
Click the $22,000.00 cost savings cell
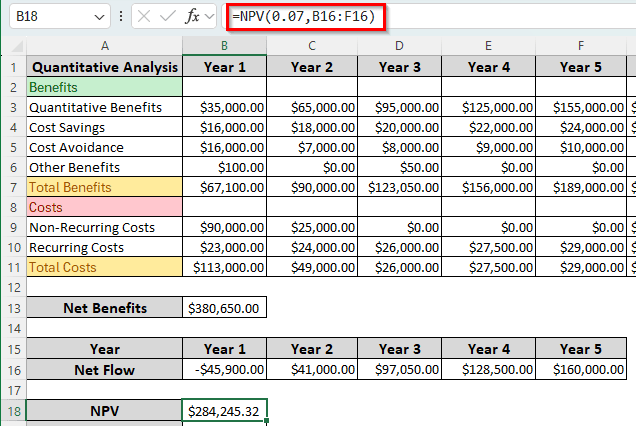point(488,127)
